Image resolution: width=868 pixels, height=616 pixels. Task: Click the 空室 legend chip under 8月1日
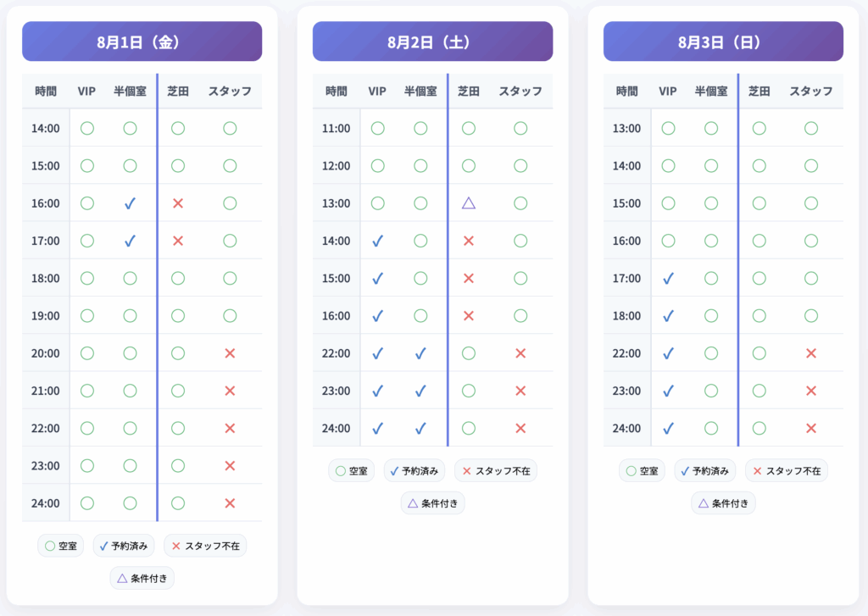pos(61,546)
